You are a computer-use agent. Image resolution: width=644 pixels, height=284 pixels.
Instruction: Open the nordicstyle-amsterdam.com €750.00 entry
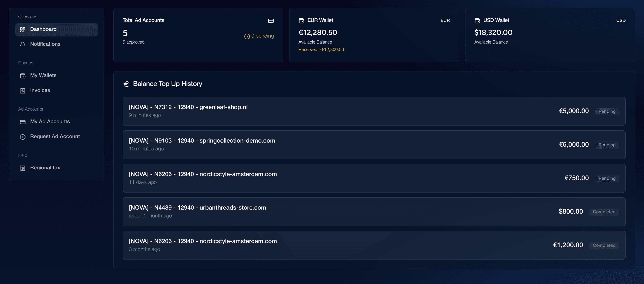[x=374, y=178]
